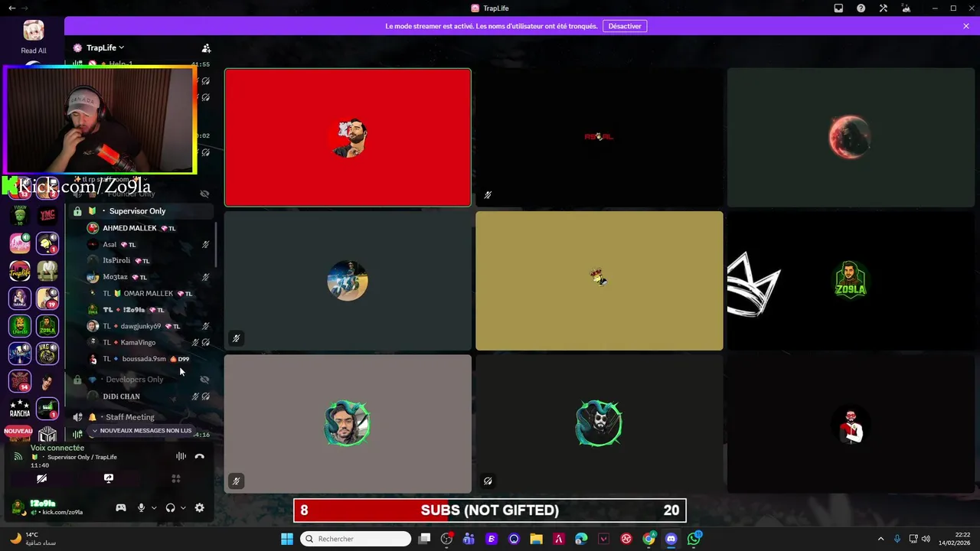The width and height of the screenshot is (980, 551).
Task: Open Microsoft Teams from the taskbar
Action: coord(469,539)
